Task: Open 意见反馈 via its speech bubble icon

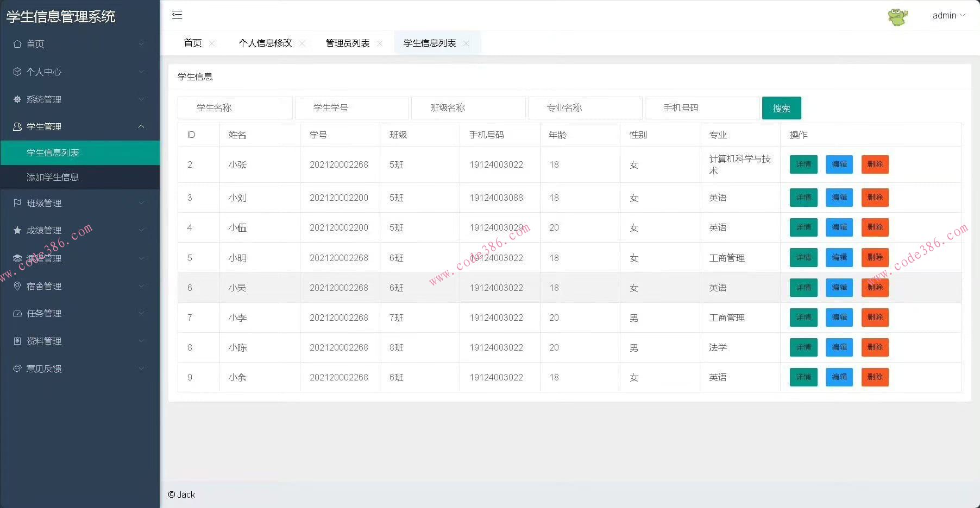Action: click(17, 369)
